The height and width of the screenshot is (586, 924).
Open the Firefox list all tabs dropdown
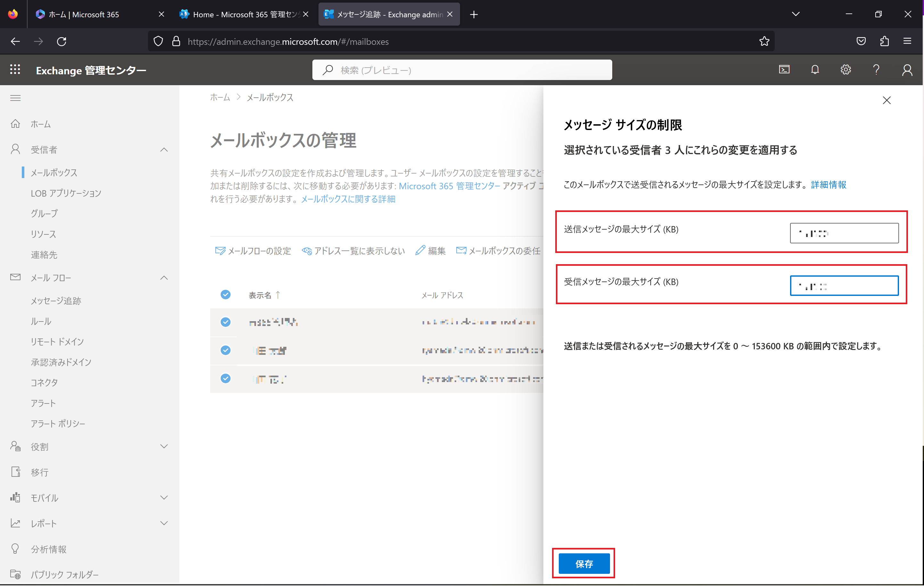(796, 14)
